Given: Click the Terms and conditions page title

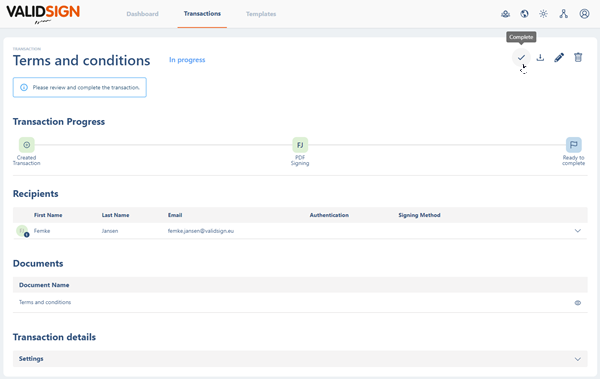Looking at the screenshot, I should pyautogui.click(x=82, y=60).
